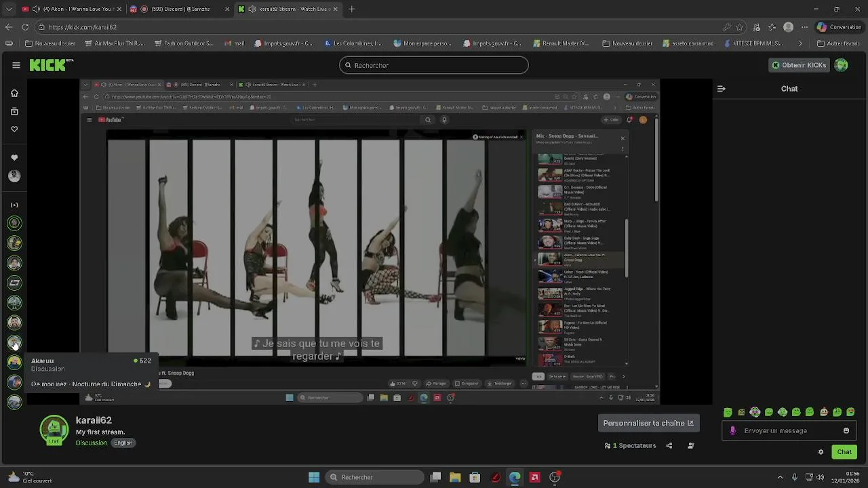Insert the last emote in quick emote row
The height and width of the screenshot is (488, 868).
pyautogui.click(x=851, y=412)
